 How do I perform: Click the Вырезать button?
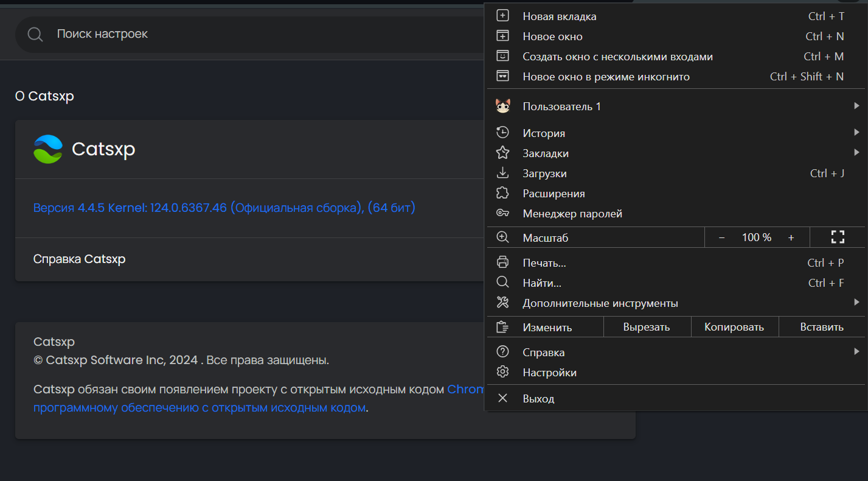coord(647,327)
